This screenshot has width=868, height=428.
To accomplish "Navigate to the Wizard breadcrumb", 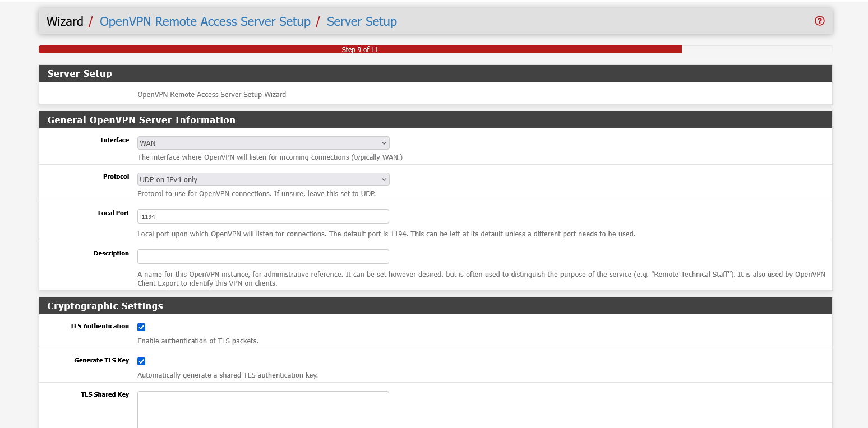I will coord(64,21).
